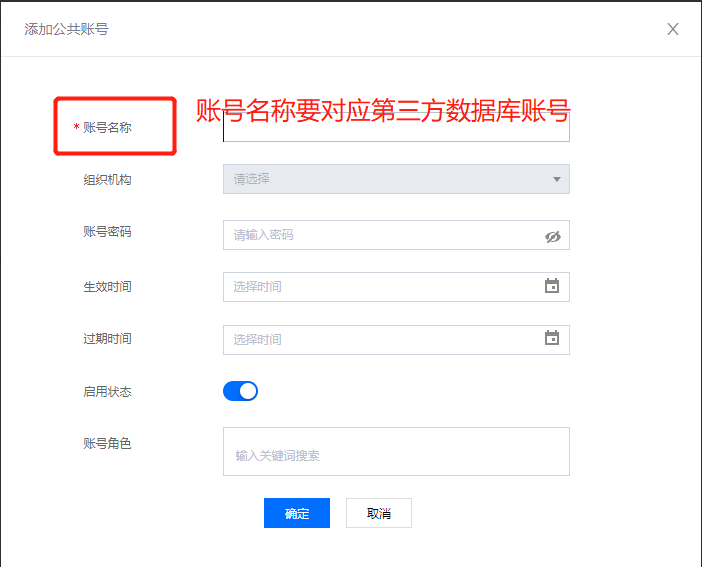Click the 生效时间 time input field
This screenshot has width=702, height=567.
[380, 287]
